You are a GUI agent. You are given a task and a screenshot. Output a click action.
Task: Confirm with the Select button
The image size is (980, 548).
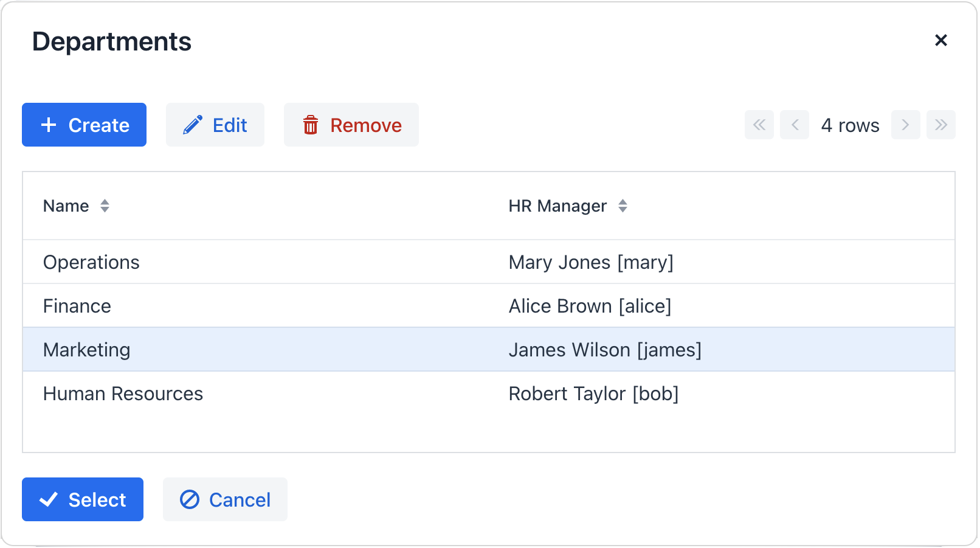[x=83, y=499]
